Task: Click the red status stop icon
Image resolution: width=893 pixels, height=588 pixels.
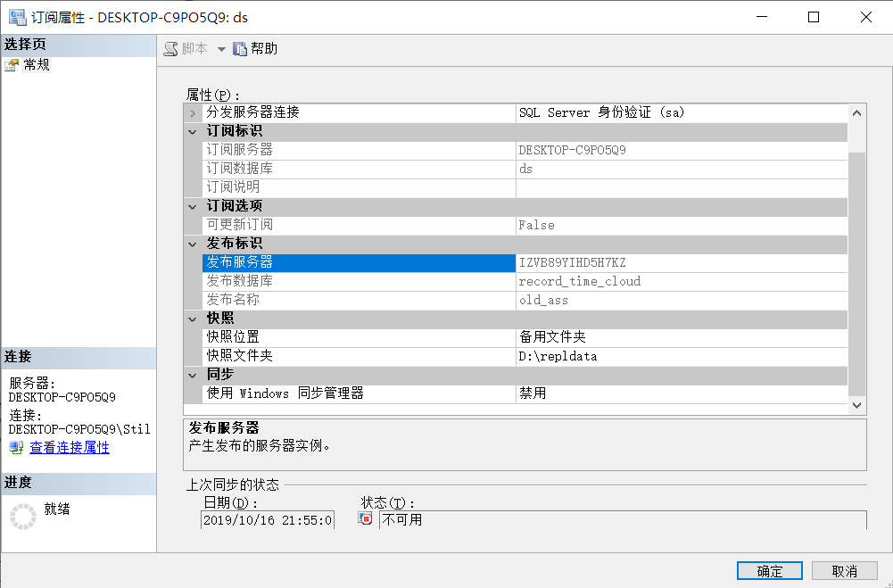Action: pos(366,519)
